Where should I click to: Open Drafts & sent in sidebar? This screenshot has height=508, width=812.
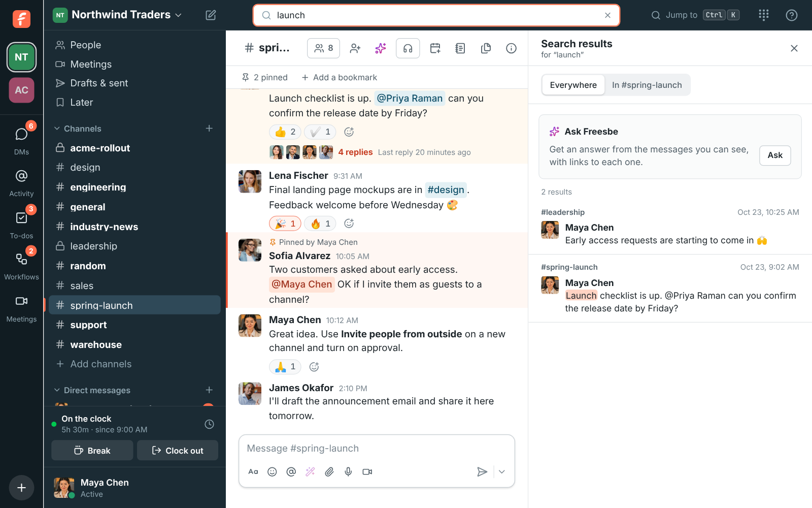(x=134, y=83)
